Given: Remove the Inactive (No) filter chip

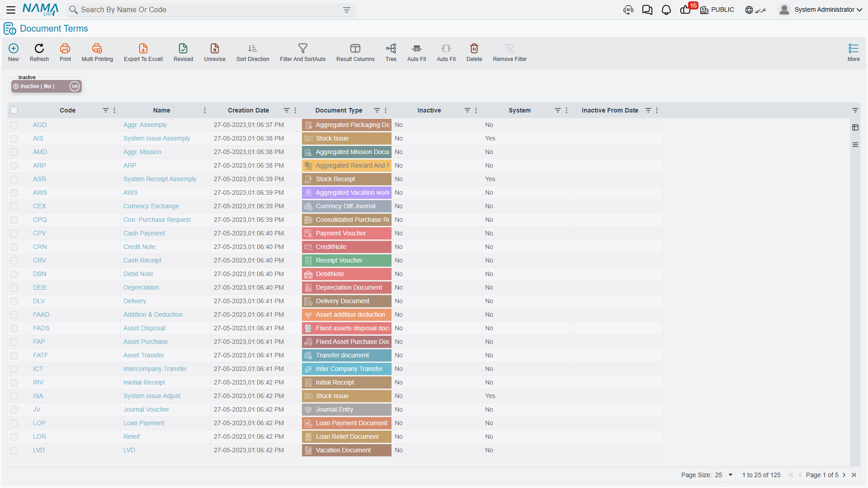Looking at the screenshot, I should point(16,86).
